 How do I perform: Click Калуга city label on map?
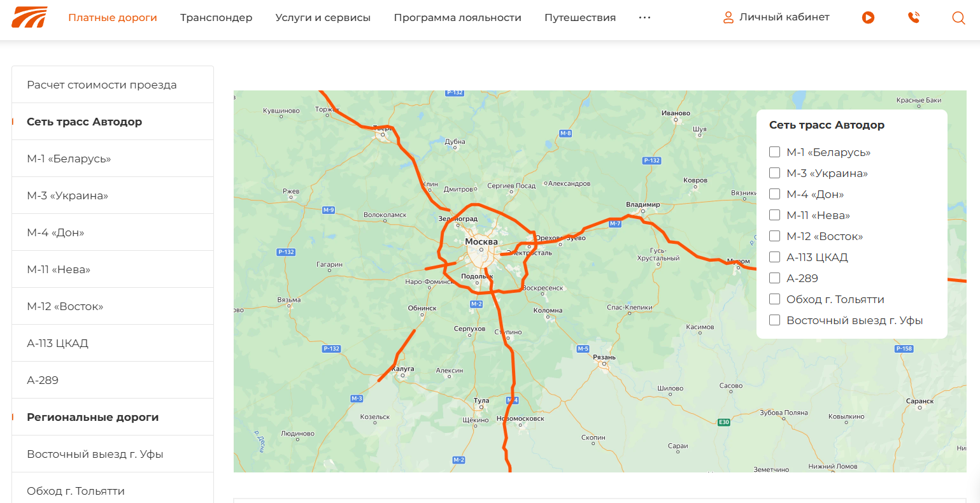click(403, 369)
